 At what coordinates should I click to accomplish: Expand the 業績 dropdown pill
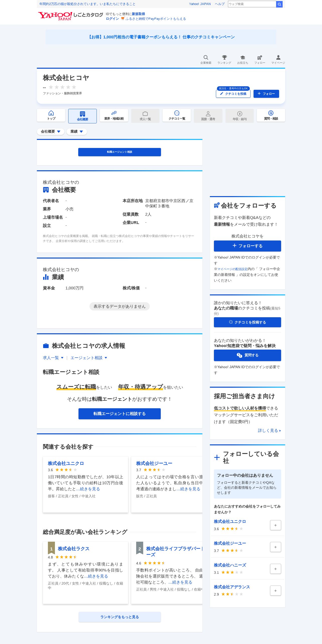tap(77, 131)
